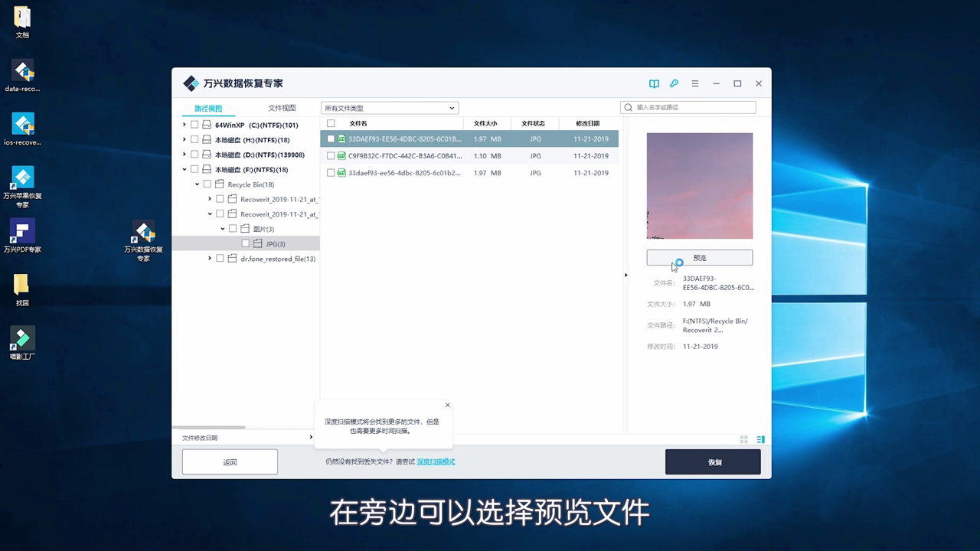Toggle the select-all checkbox in file list header
This screenshot has width=980, height=551.
click(332, 123)
